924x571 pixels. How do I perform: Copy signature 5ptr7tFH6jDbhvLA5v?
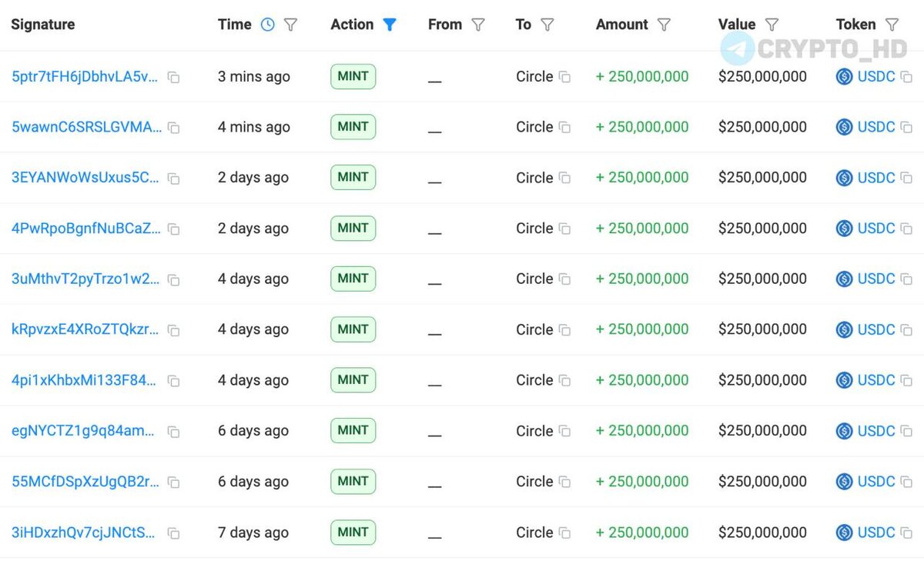pos(174,78)
